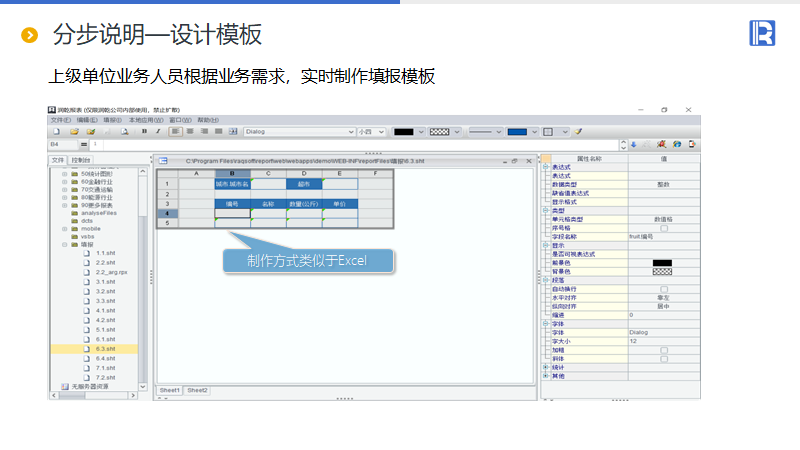The width and height of the screenshot is (800, 450).
Task: Toggle bold with the B toolbar icon
Action: pos(144,132)
